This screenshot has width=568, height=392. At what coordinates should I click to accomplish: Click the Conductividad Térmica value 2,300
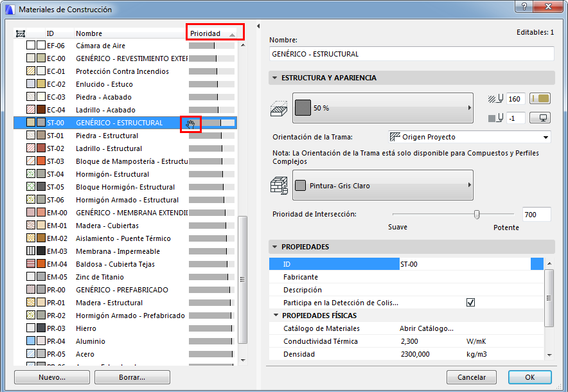pos(409,341)
